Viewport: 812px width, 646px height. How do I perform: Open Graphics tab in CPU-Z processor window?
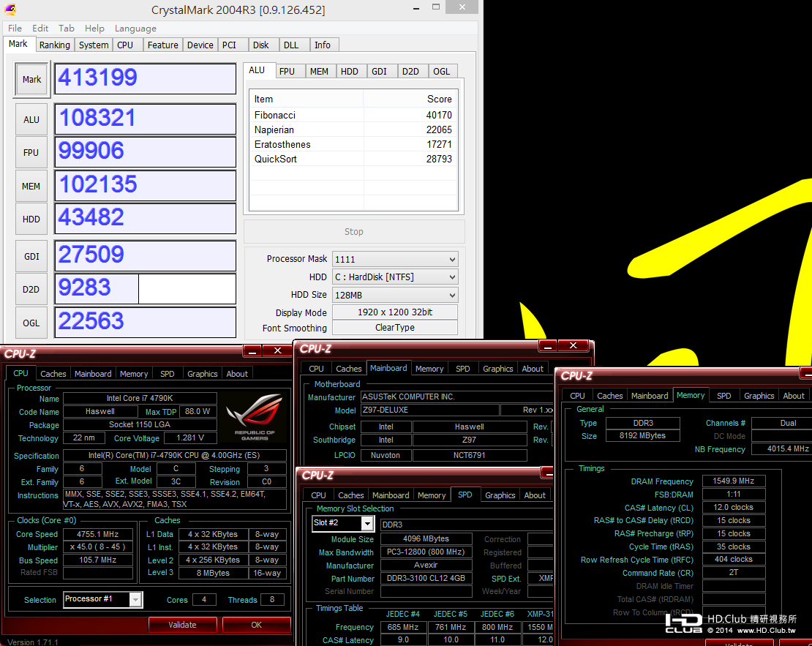(x=203, y=374)
